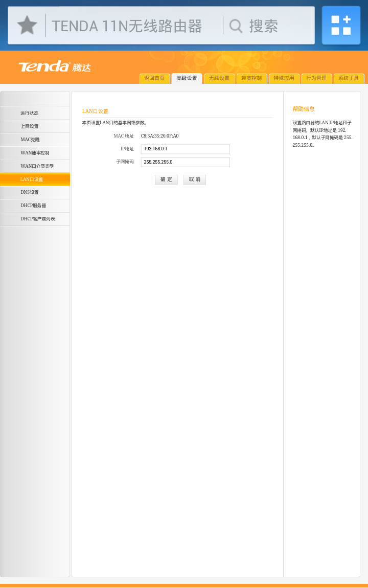Open the add-tile grid button

[341, 25]
